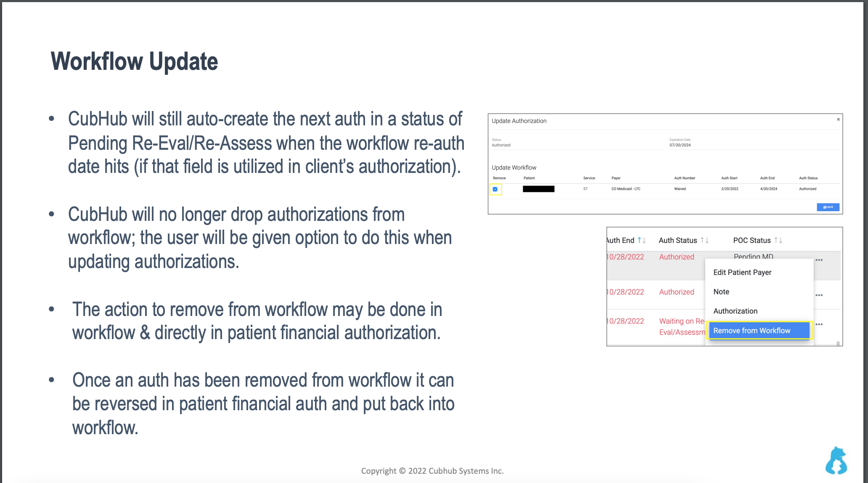Viewport: 868px width, 483px height.
Task: Click the ST service cell
Action: pyautogui.click(x=585, y=189)
